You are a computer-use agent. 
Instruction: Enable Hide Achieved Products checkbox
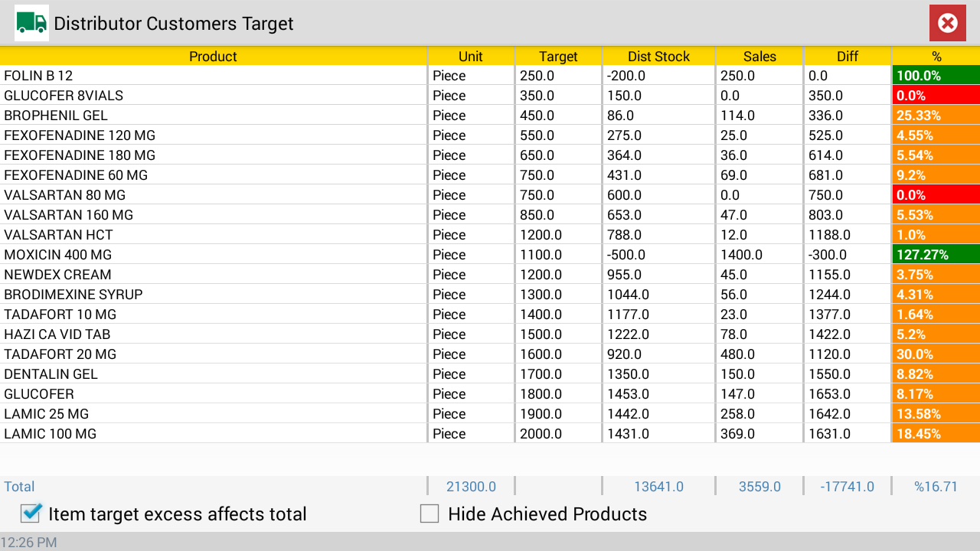point(430,514)
